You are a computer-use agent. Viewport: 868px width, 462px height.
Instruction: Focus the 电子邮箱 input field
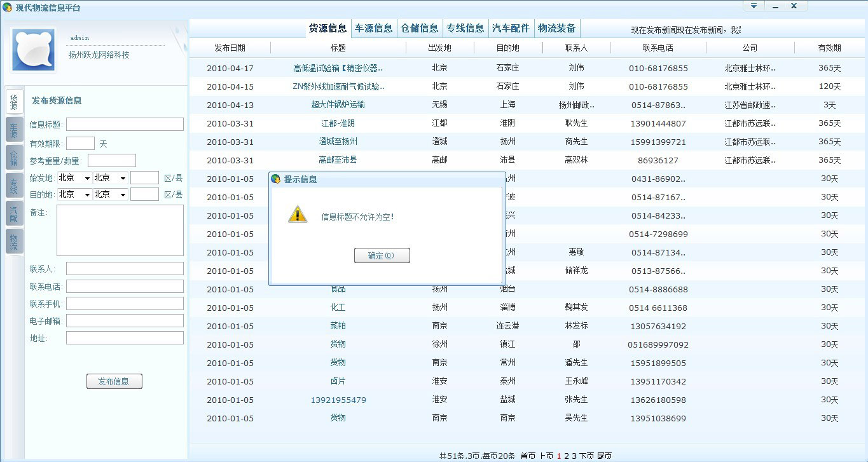pos(125,321)
